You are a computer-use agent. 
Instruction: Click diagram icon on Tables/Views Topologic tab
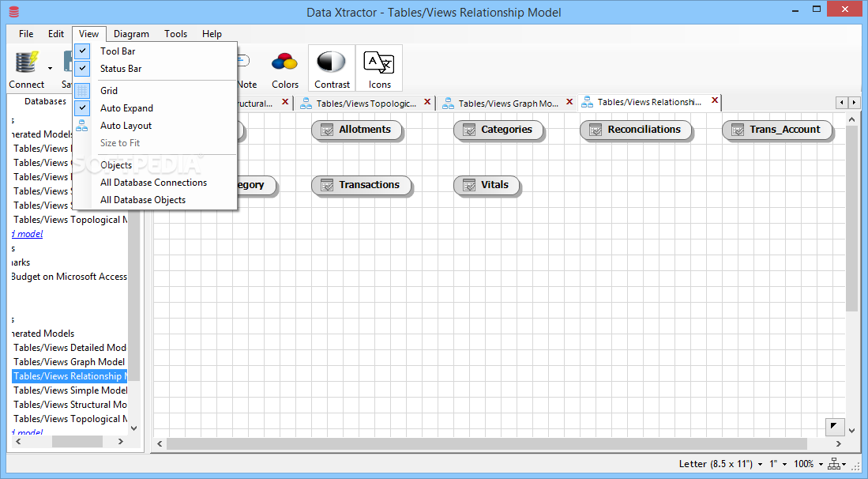click(x=306, y=104)
